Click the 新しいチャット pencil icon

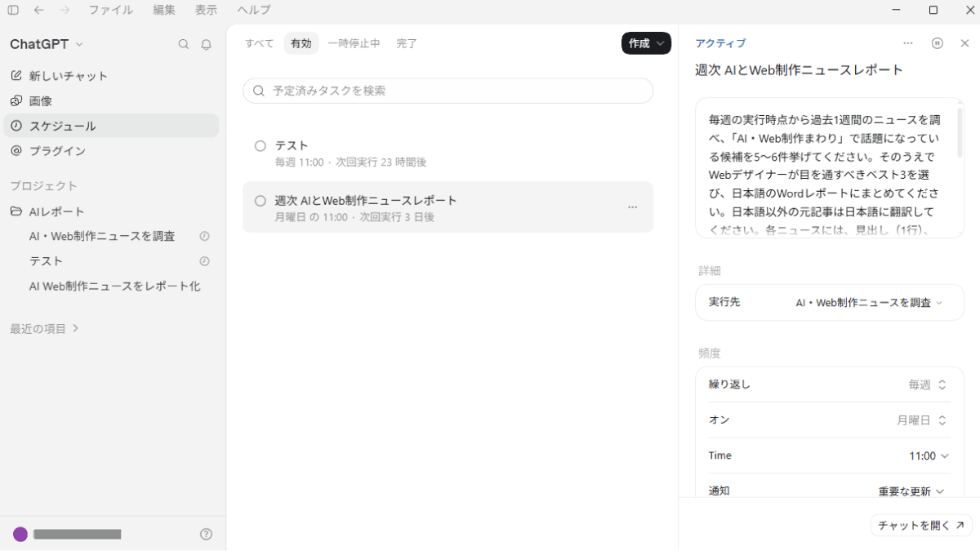pos(16,75)
